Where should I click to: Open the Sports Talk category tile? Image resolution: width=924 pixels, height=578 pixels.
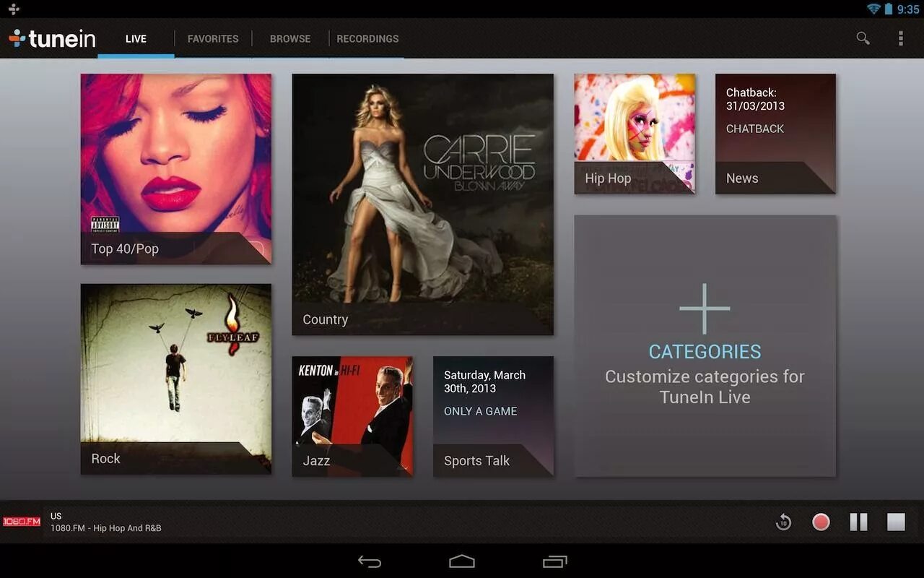click(x=493, y=416)
